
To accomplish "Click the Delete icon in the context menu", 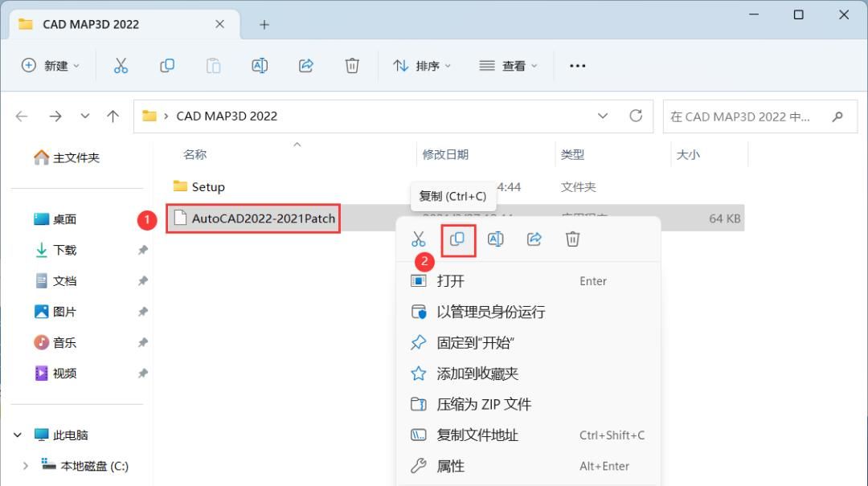I will (574, 239).
